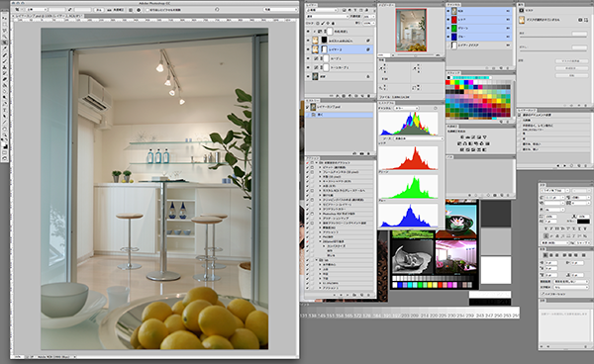This screenshot has width=594, height=364.
Task: Toggle visibility of the Red channel
Action: 448,20
